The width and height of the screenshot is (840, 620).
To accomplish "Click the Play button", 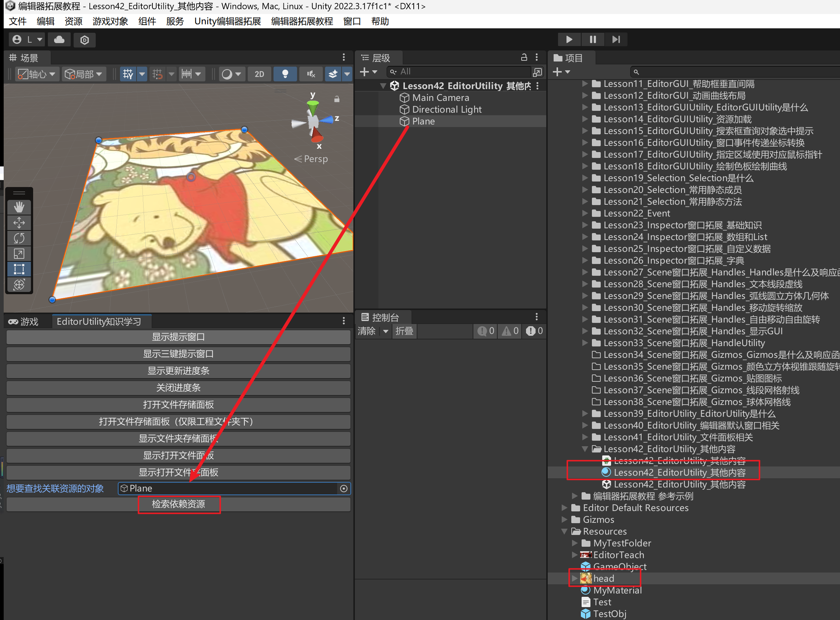I will pos(569,39).
